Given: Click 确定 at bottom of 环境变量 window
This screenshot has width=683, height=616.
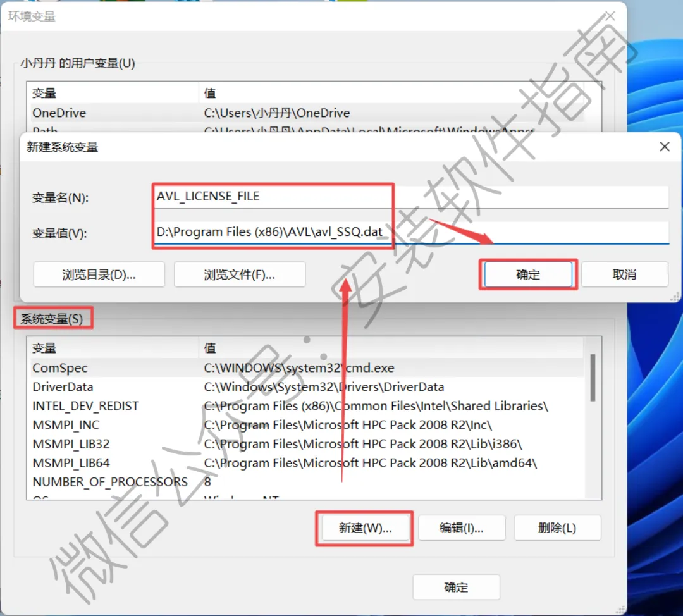Looking at the screenshot, I should point(456,588).
